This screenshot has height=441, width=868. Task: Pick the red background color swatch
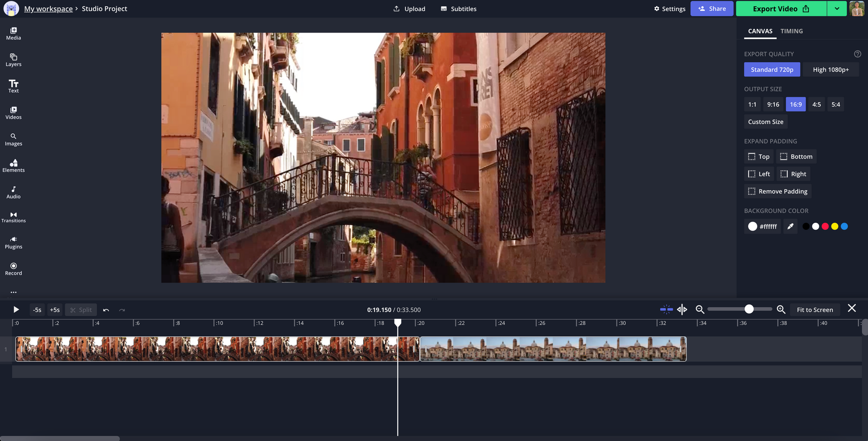[825, 226]
